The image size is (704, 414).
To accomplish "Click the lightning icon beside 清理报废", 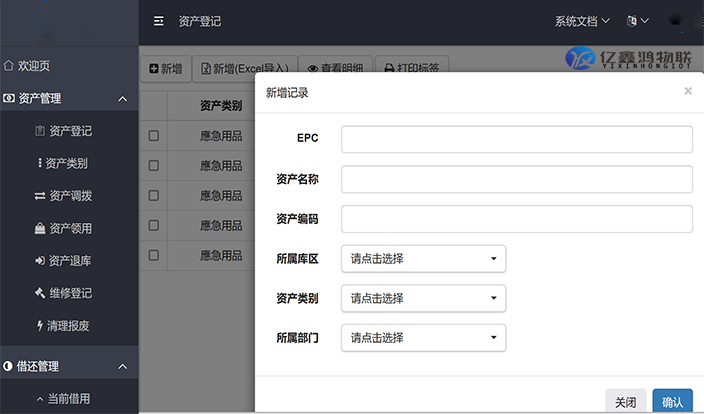I will (x=40, y=326).
